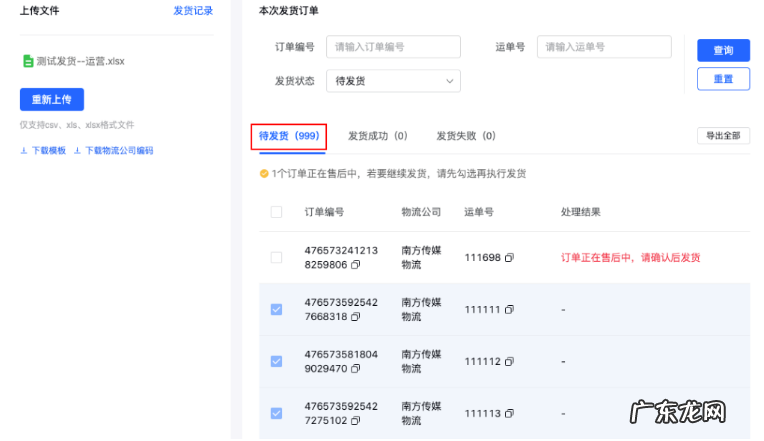
Task: Click 南方传媒物流 in the 111698 row
Action: pyautogui.click(x=421, y=257)
